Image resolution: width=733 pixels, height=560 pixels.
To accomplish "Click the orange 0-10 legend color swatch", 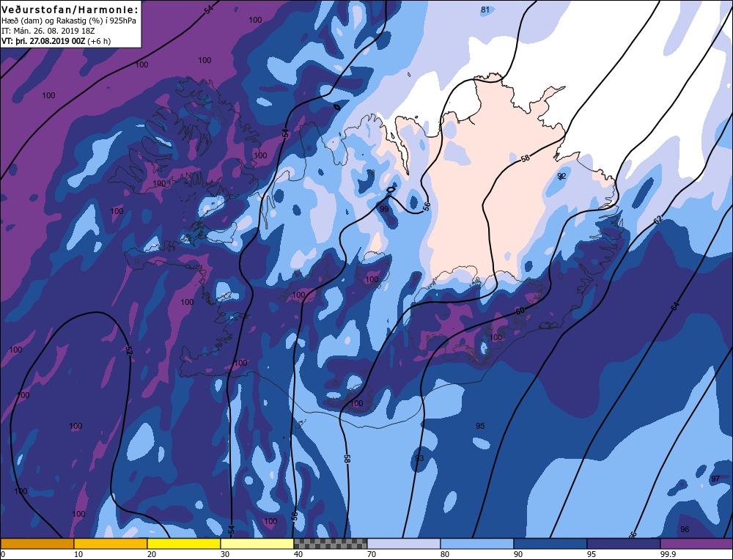I will pyautogui.click(x=37, y=544).
